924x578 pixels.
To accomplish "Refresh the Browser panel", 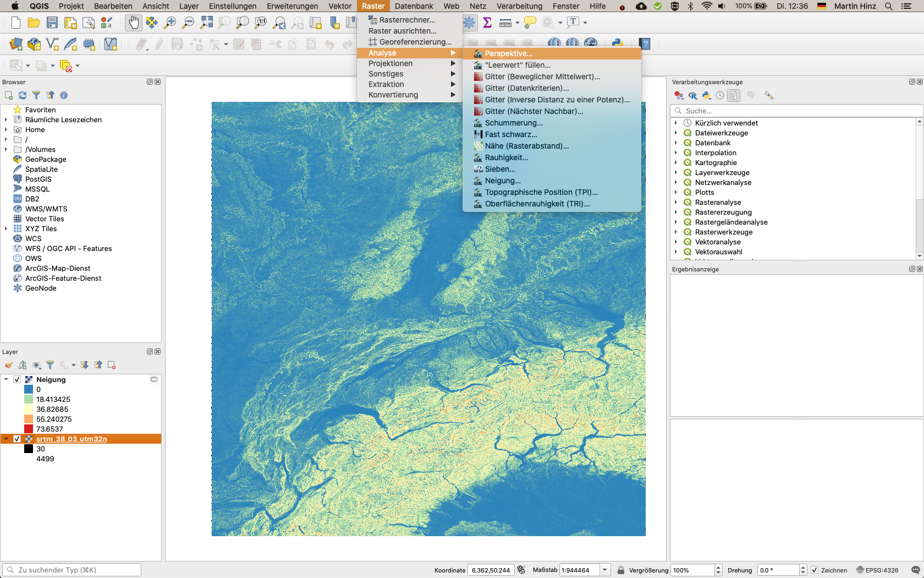I will click(x=23, y=95).
